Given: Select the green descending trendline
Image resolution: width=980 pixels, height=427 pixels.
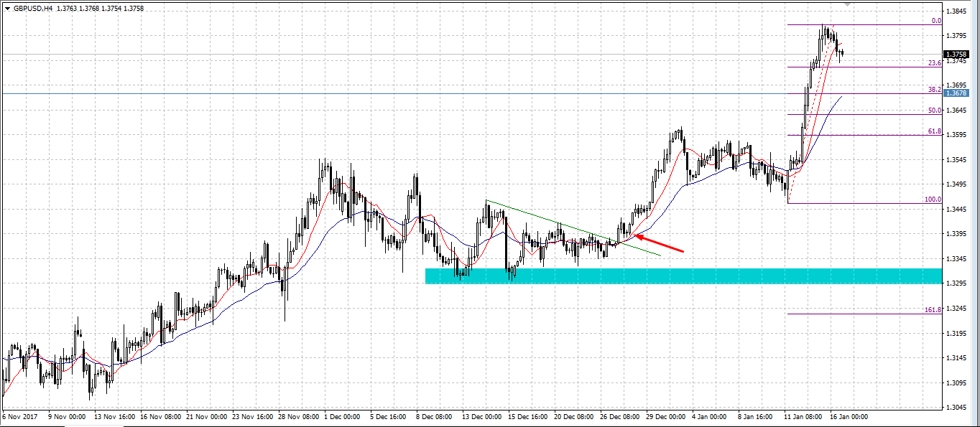Looking at the screenshot, I should [x=573, y=227].
